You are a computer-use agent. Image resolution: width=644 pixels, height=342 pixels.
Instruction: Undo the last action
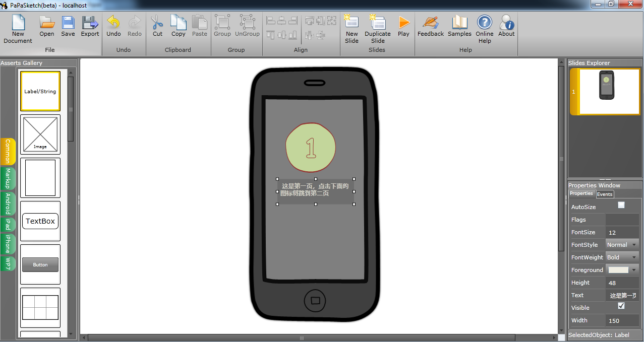coord(113,26)
